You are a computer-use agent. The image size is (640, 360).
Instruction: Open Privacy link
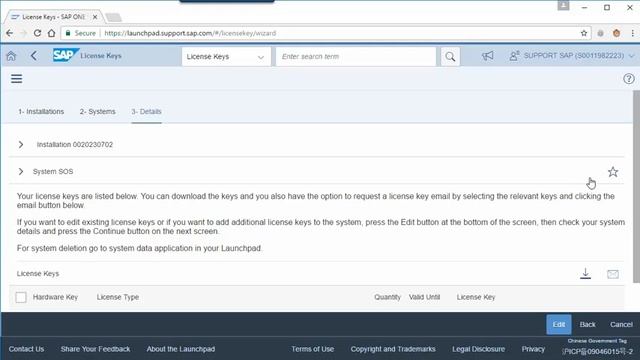(533, 349)
